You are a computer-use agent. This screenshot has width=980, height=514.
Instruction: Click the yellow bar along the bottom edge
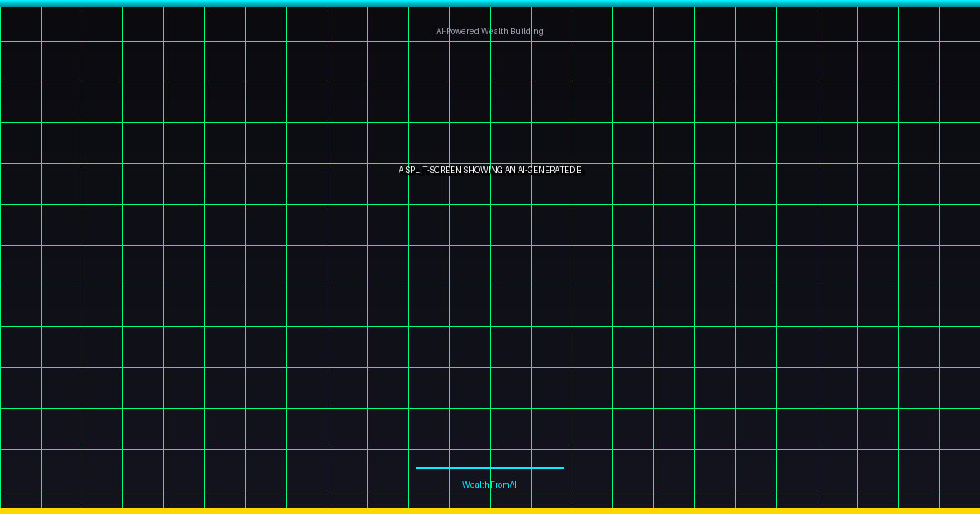[x=490, y=511]
